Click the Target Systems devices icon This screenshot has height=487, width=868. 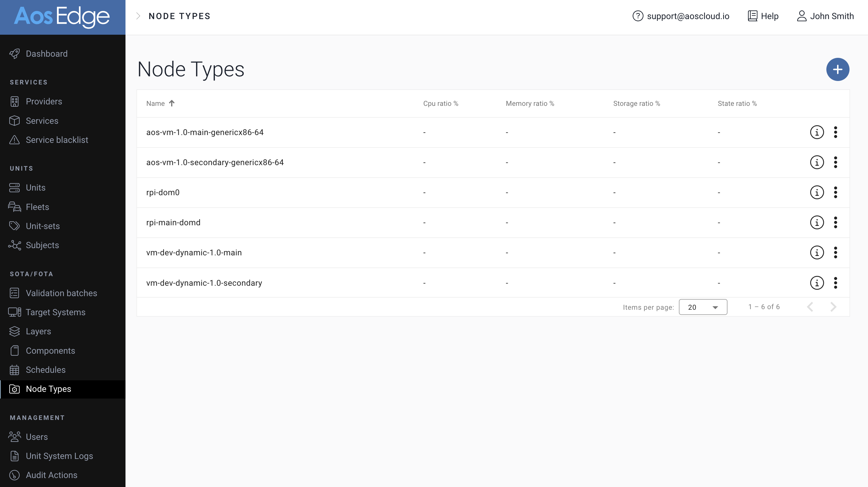14,312
